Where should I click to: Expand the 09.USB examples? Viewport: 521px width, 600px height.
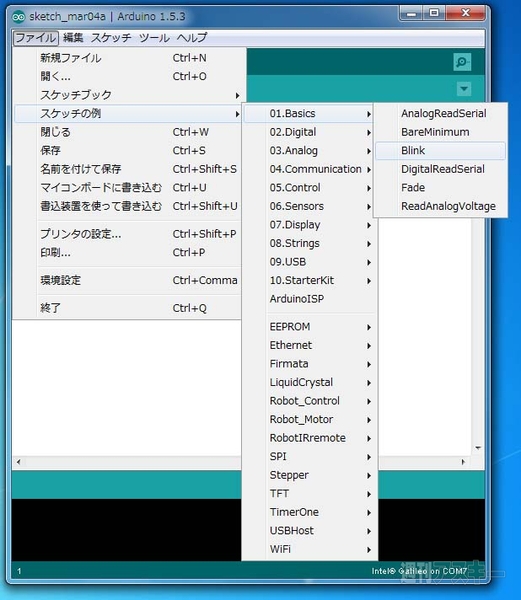click(309, 262)
